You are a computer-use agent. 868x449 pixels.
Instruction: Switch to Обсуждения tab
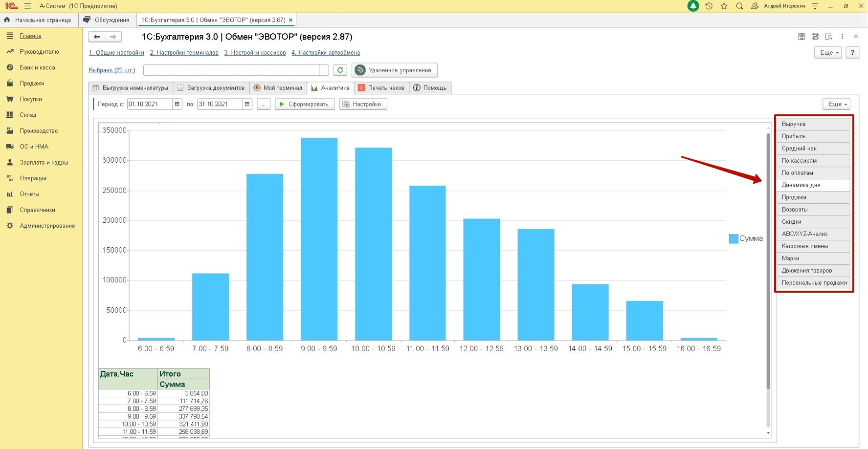[107, 20]
